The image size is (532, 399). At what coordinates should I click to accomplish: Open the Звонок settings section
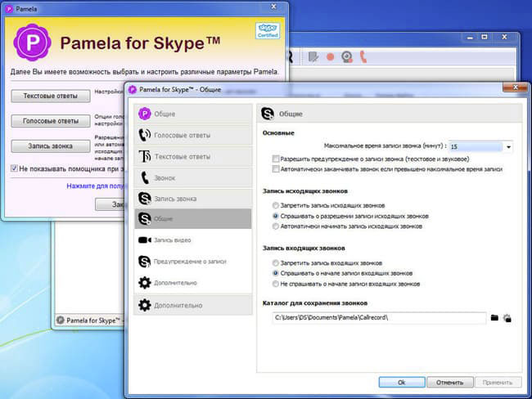click(193, 177)
